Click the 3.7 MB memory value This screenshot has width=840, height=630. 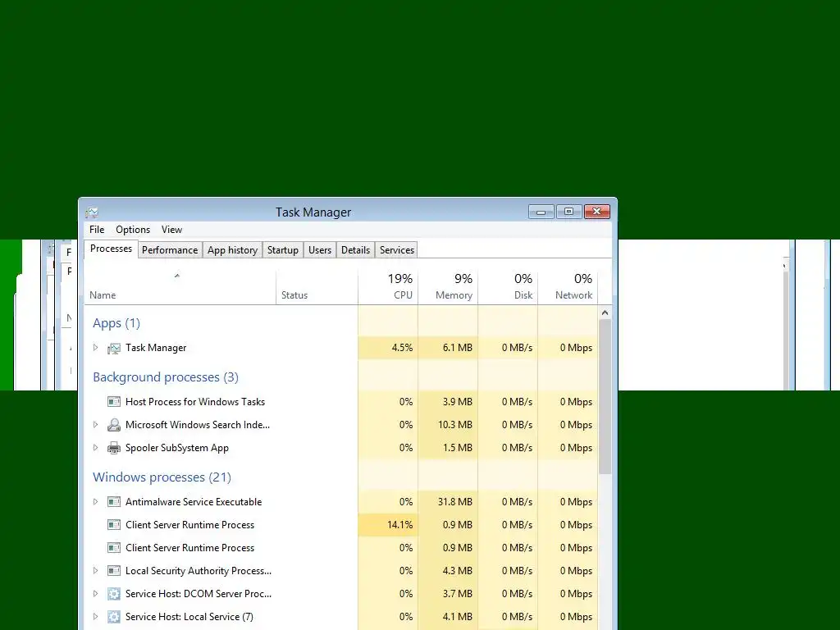click(458, 594)
